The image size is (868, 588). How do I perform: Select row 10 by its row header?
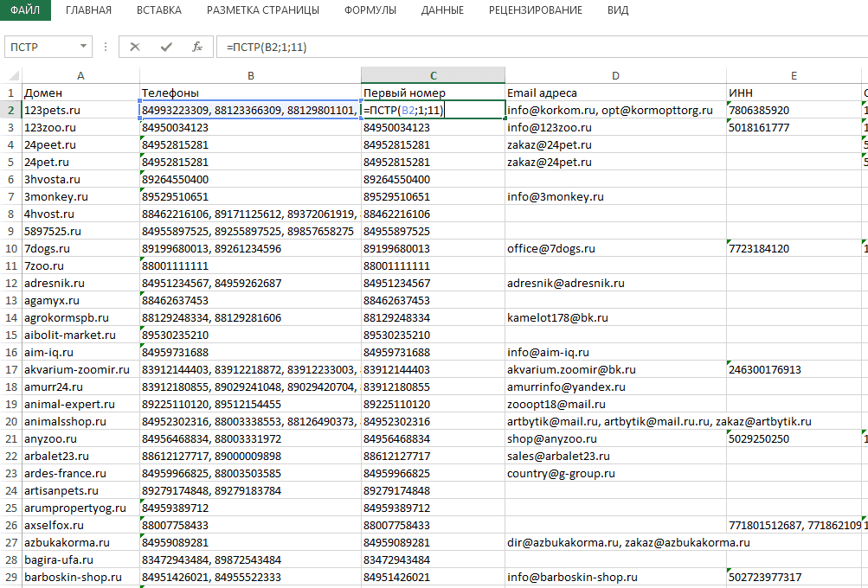coord(11,248)
